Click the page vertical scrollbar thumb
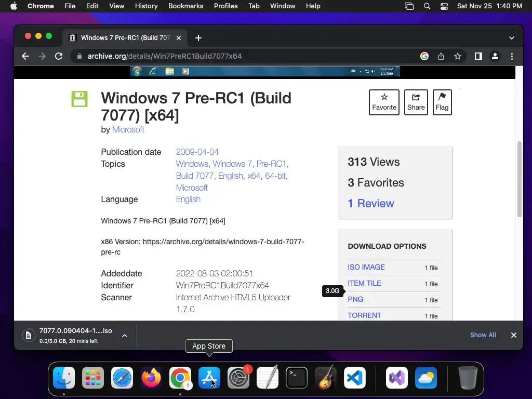532x399 pixels. [519, 179]
